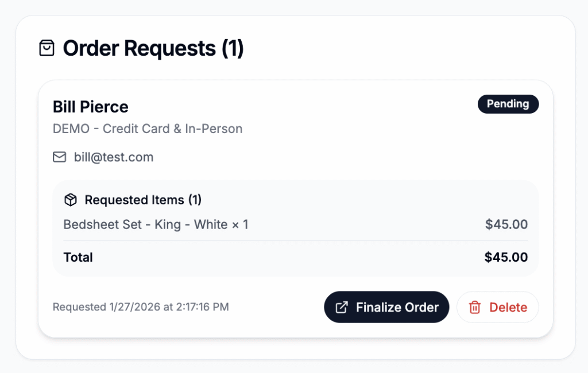Click the external-link icon inside Finalize Order
Image resolution: width=588 pixels, height=373 pixels.
pyautogui.click(x=341, y=307)
